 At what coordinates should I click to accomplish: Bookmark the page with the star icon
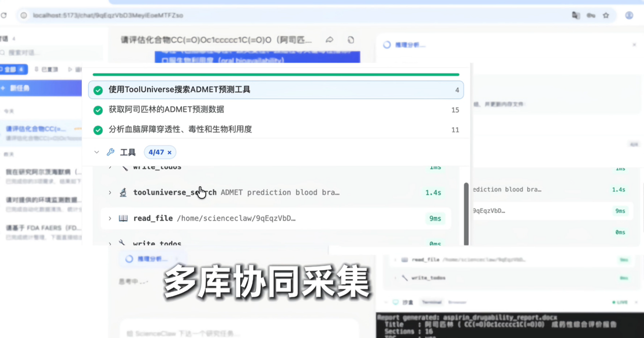[x=606, y=15]
